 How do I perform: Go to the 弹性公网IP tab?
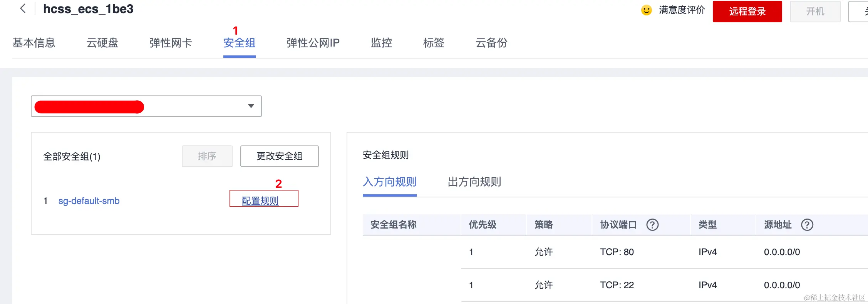[313, 43]
